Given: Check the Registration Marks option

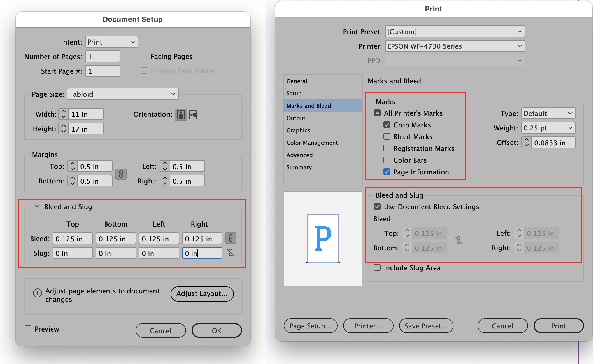Looking at the screenshot, I should click(387, 148).
